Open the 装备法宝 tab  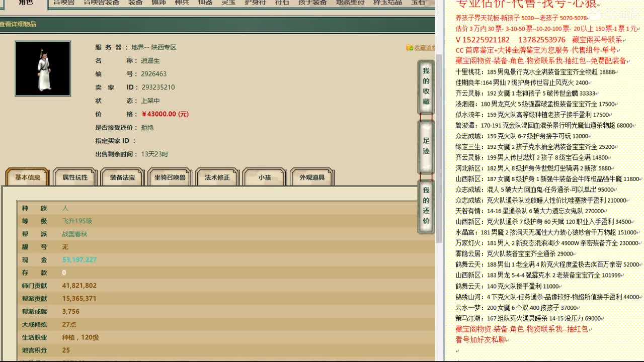coord(122,177)
